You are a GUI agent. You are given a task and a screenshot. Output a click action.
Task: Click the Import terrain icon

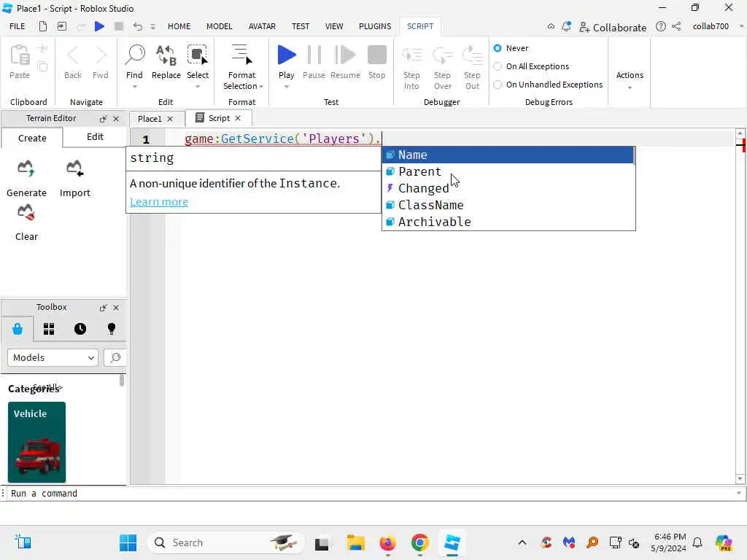pos(75,168)
